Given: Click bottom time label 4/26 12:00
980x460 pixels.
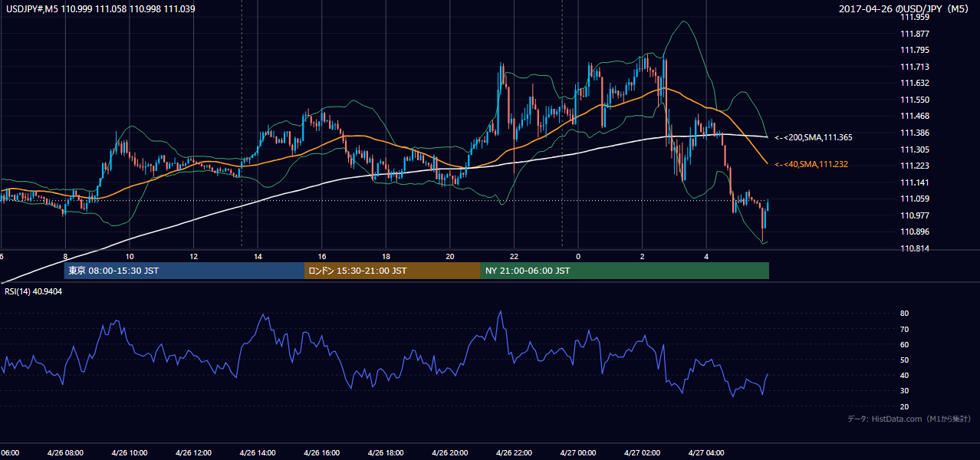Looking at the screenshot, I should 193,452.
